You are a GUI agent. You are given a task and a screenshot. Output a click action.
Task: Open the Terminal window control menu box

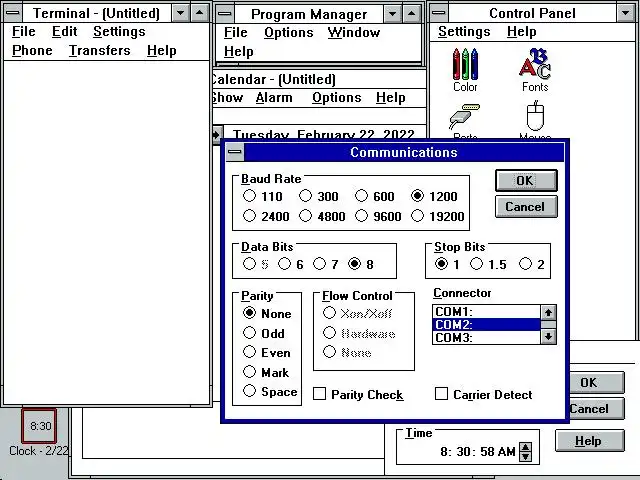point(13,13)
